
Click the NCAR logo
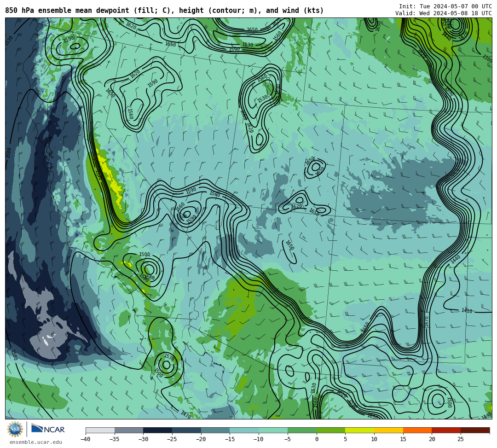[48, 429]
